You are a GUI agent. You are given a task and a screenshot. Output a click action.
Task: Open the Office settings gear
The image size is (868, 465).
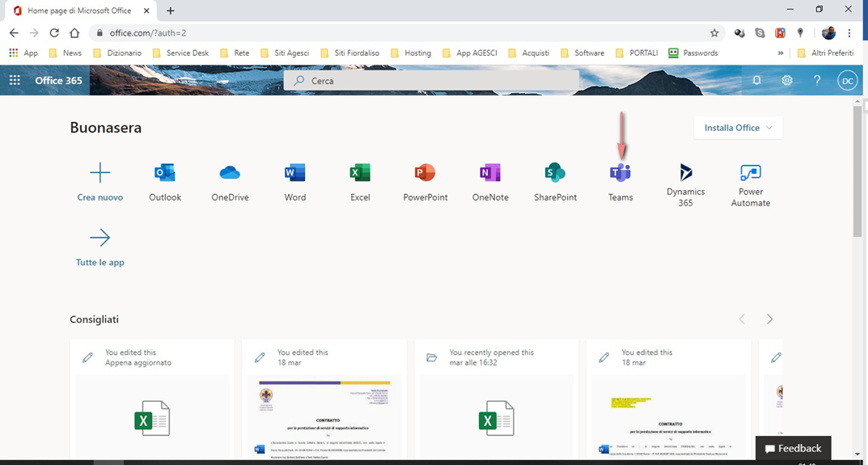(786, 80)
